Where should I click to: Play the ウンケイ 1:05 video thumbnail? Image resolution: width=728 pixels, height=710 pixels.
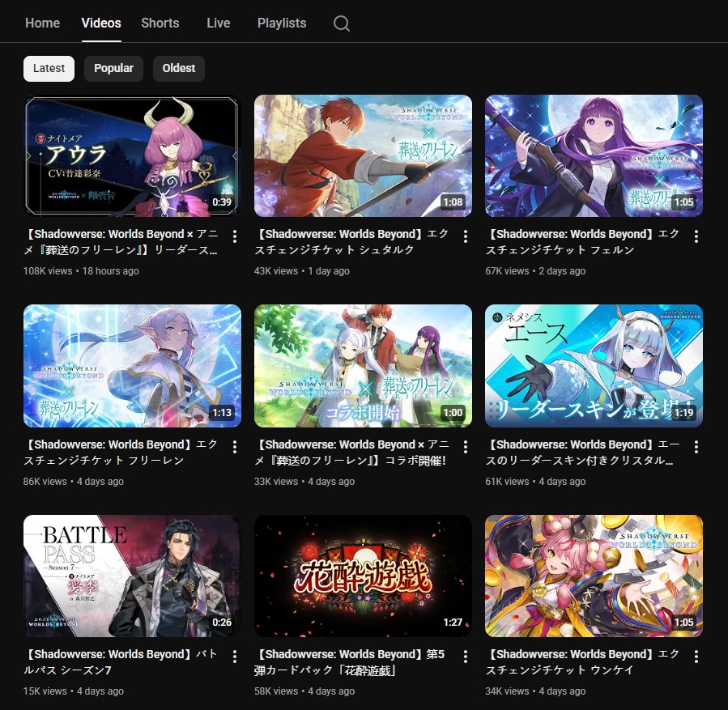click(x=594, y=576)
